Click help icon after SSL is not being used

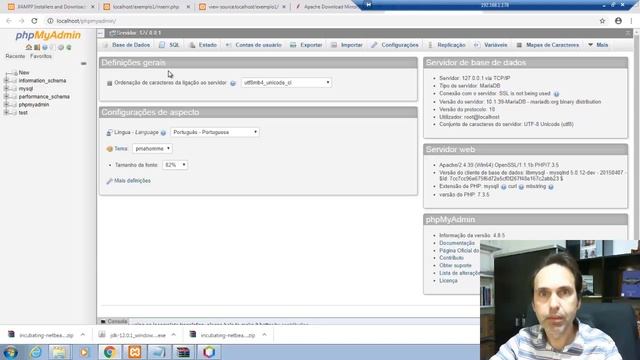(x=556, y=94)
